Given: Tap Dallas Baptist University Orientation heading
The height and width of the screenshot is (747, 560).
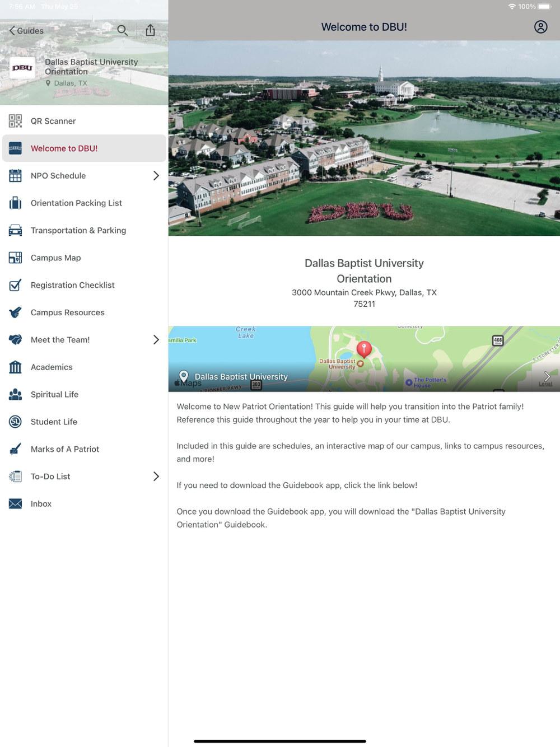Looking at the screenshot, I should tap(364, 271).
